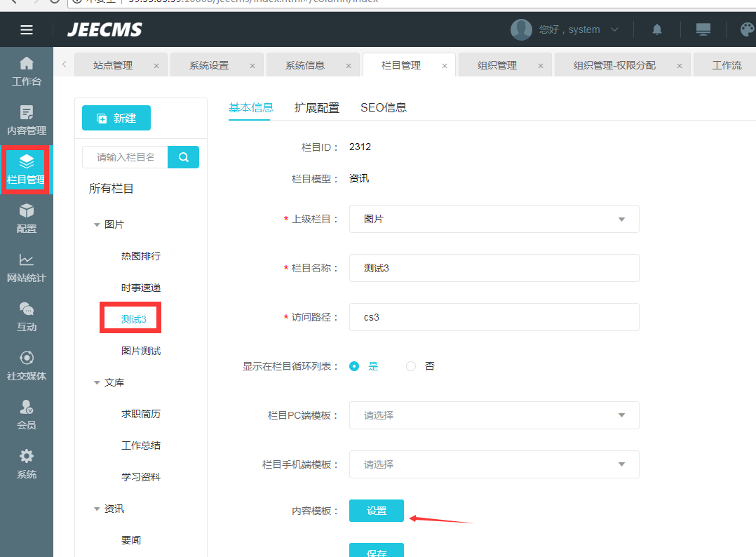Open the theme palette icon
The image size is (756, 557).
coord(748,30)
